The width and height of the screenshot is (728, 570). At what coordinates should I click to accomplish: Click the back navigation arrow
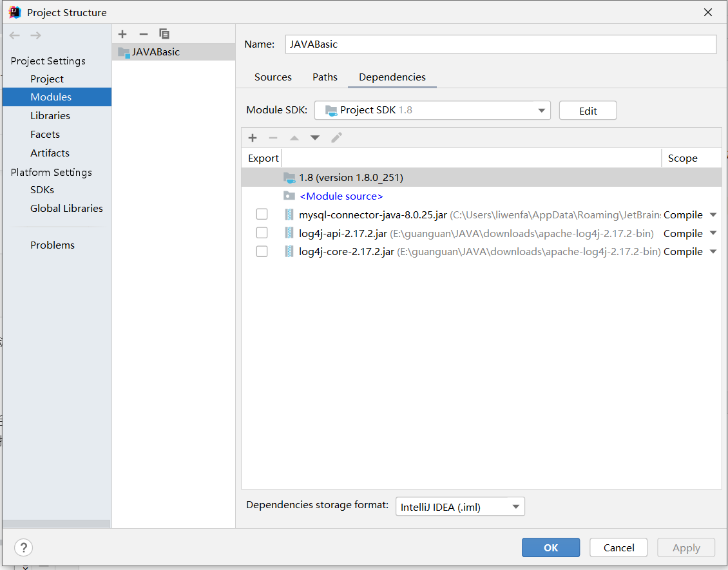[15, 35]
